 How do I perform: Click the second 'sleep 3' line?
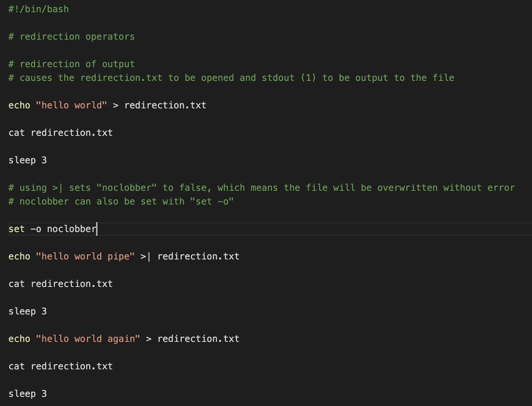tap(27, 311)
